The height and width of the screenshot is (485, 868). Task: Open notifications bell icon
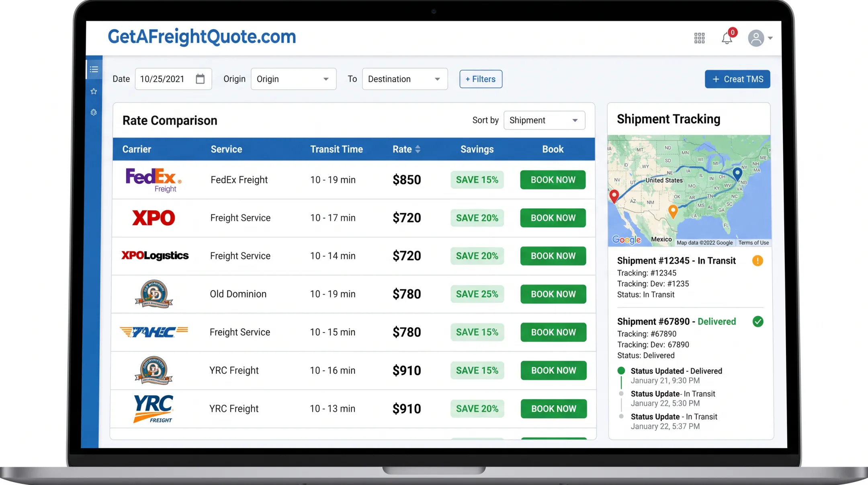(x=727, y=38)
